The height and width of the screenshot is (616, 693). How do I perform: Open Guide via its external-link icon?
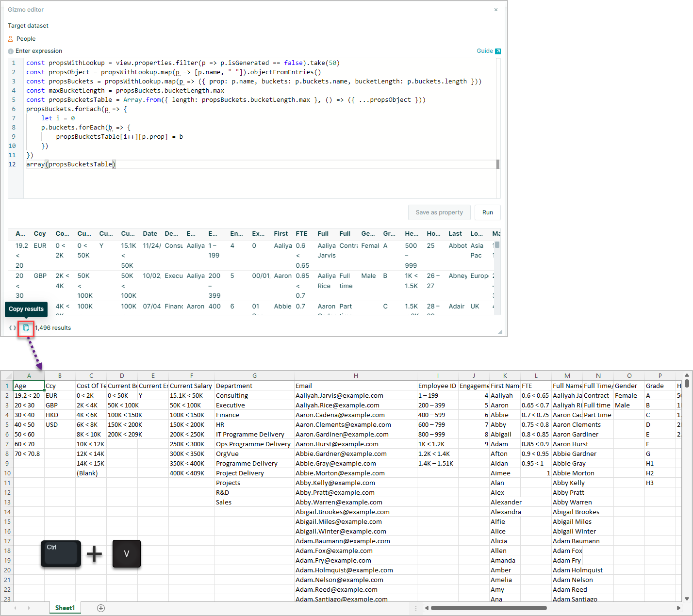498,50
